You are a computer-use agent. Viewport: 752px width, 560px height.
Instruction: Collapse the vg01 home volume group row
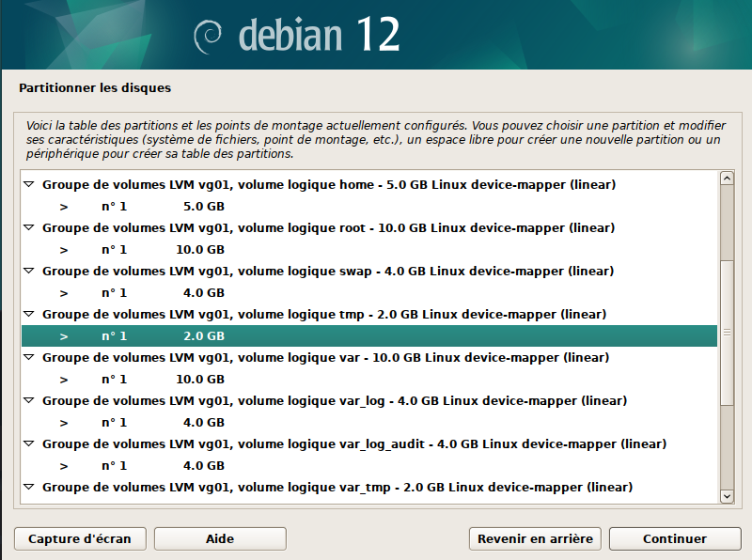28,185
